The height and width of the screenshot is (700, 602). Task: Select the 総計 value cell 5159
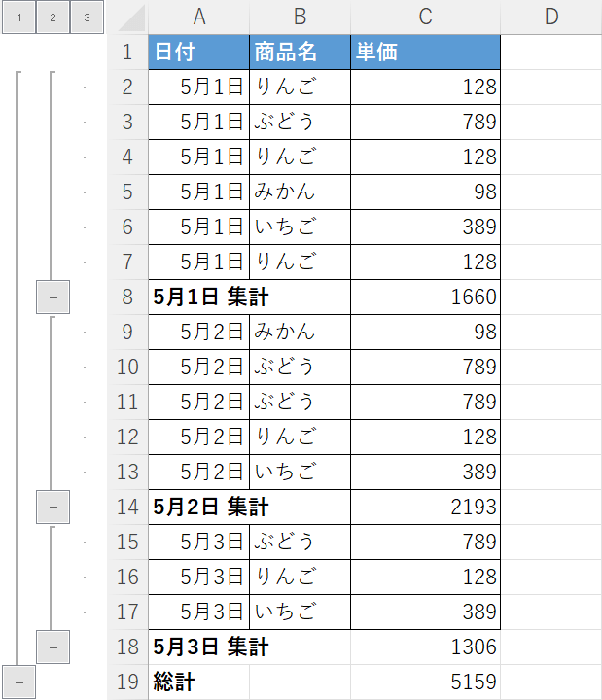pos(425,682)
